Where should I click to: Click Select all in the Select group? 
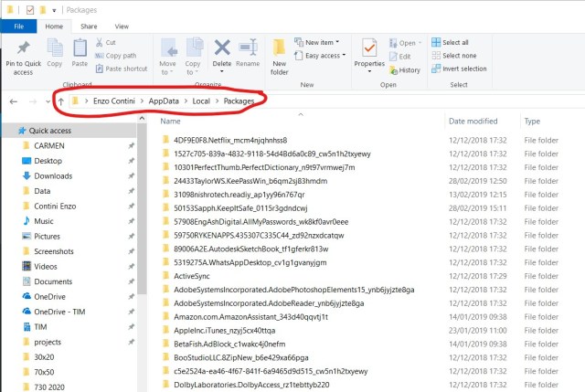(454, 42)
